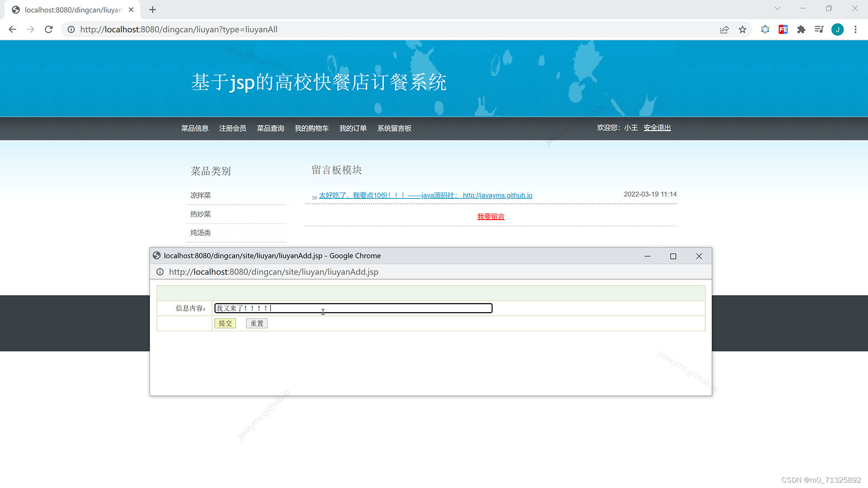This screenshot has height=488, width=868.
Task: Submit the message with 提交
Action: [x=225, y=323]
